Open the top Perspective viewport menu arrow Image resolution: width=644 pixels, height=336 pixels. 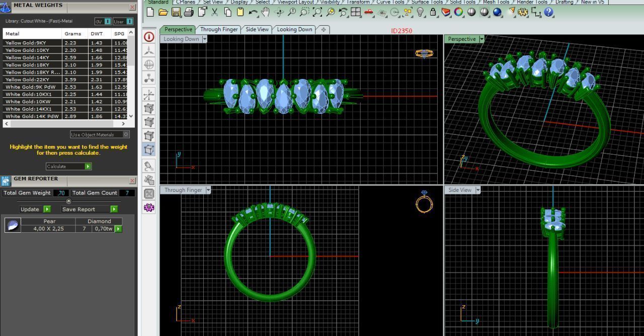pyautogui.click(x=481, y=39)
